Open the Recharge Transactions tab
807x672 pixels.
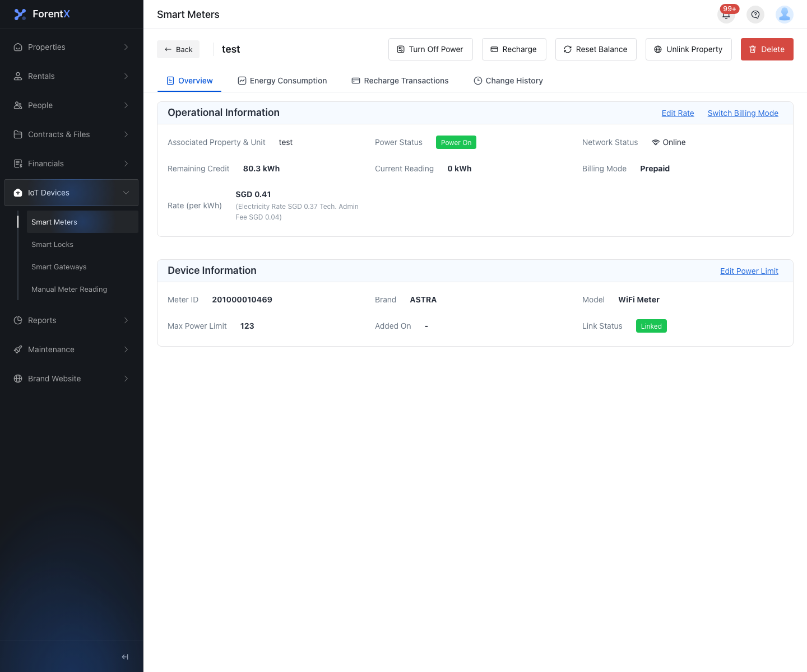pyautogui.click(x=400, y=81)
